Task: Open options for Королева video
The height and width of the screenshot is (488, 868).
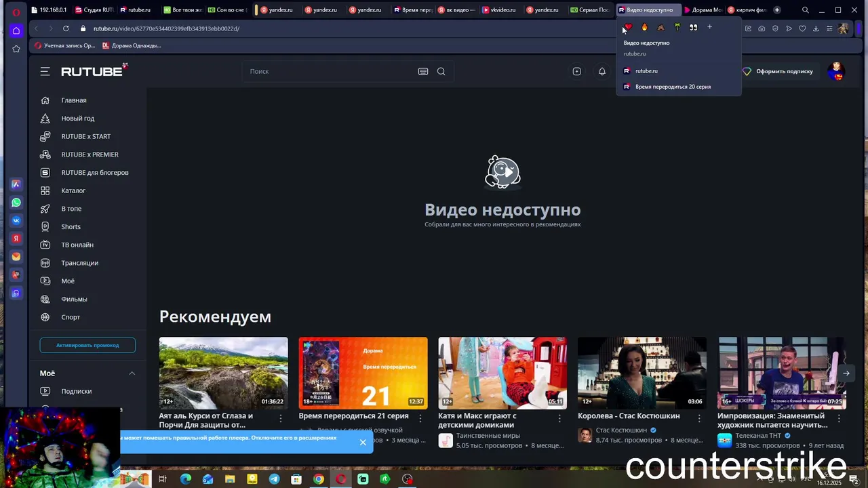Action: 699,418
